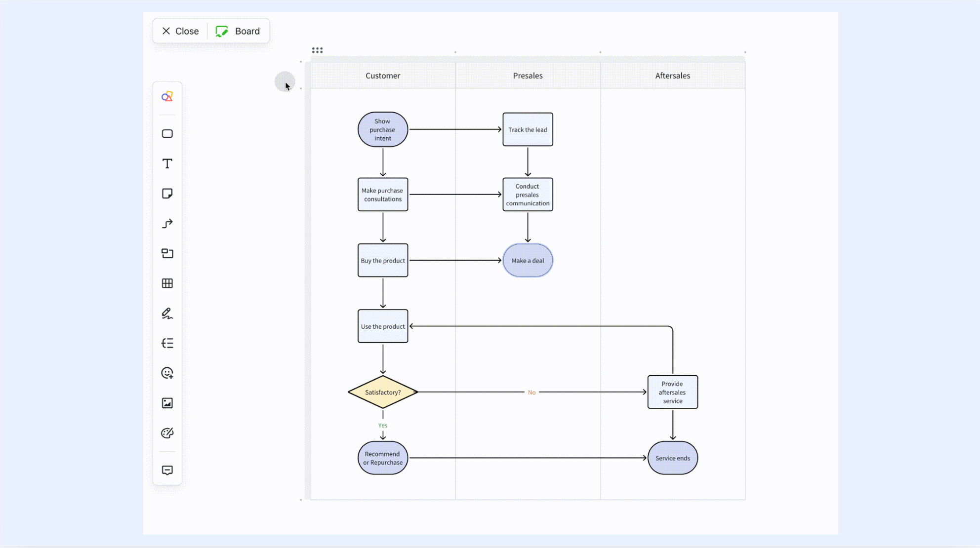
Task: Select the rectangle shape tool
Action: [167, 134]
